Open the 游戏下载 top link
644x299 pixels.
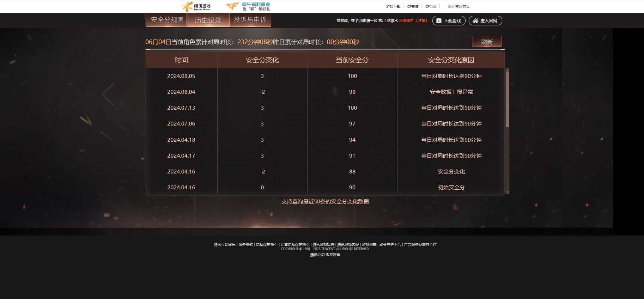pyautogui.click(x=393, y=6)
